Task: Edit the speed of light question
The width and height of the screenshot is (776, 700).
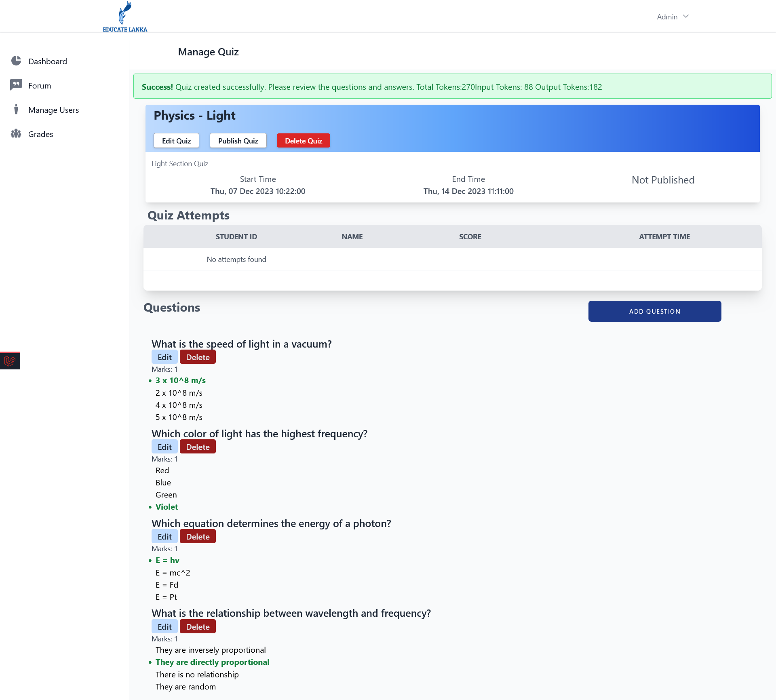Action: point(164,357)
